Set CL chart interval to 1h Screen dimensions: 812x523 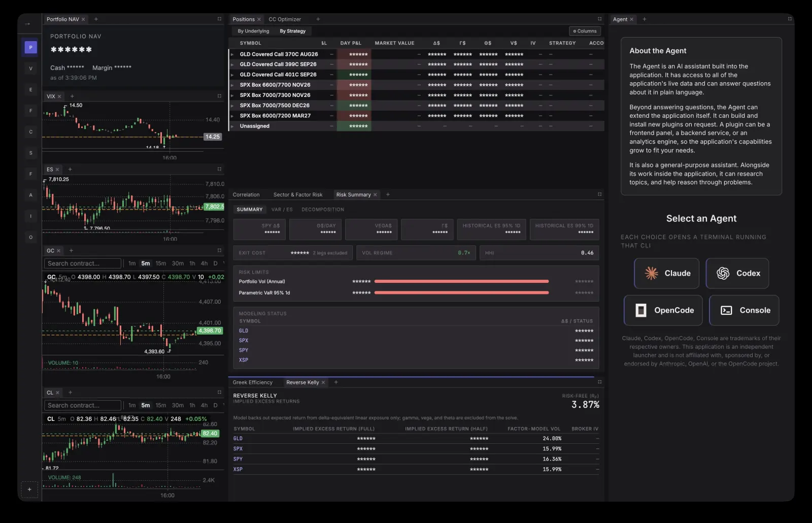(x=192, y=405)
